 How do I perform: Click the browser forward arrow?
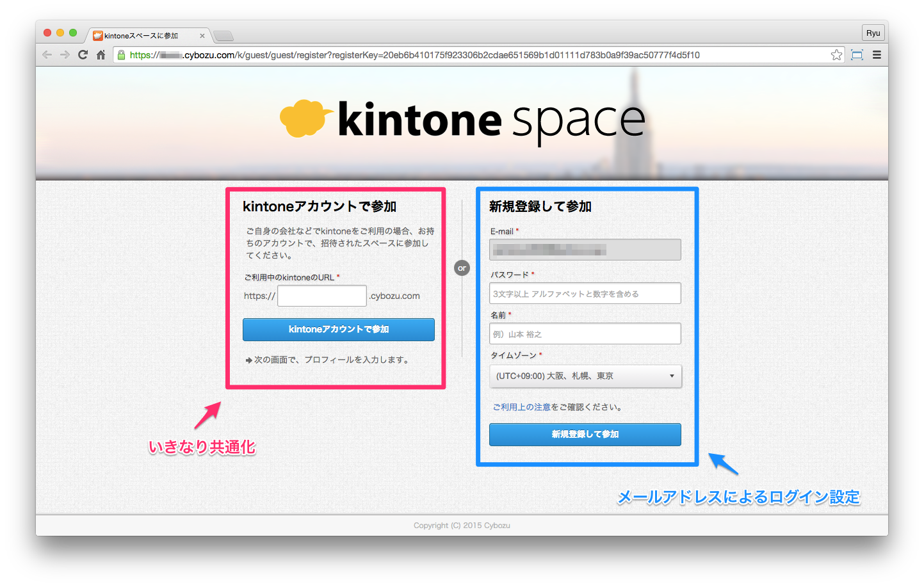(65, 55)
